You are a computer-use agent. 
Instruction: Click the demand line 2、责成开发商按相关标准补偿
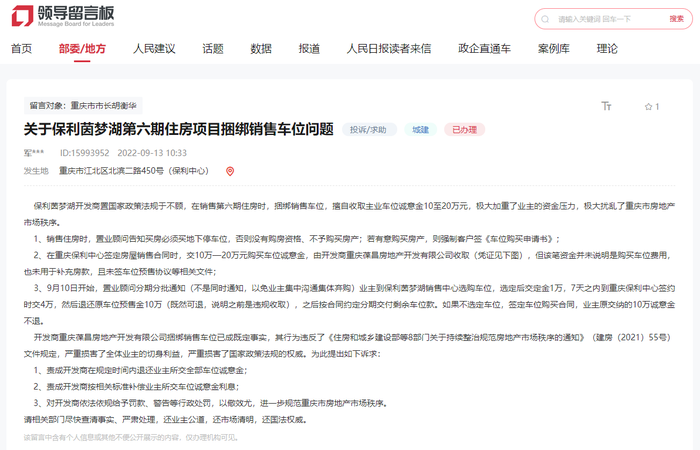tap(136, 387)
